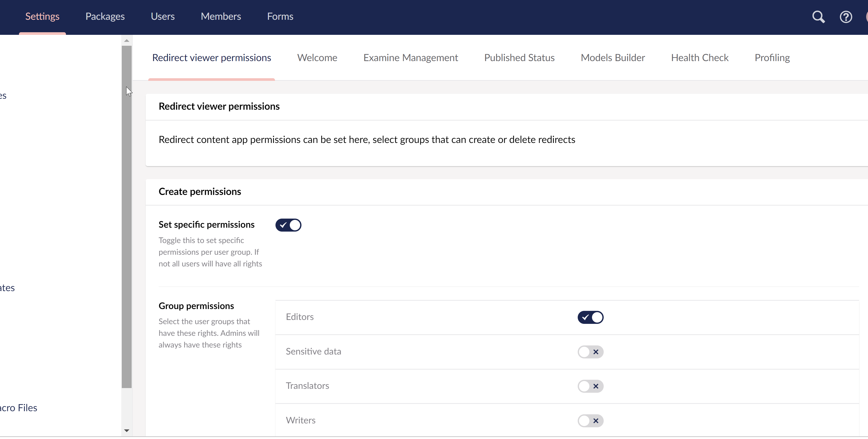868x439 pixels.
Task: Switch to the Welcome tab
Action: point(317,58)
